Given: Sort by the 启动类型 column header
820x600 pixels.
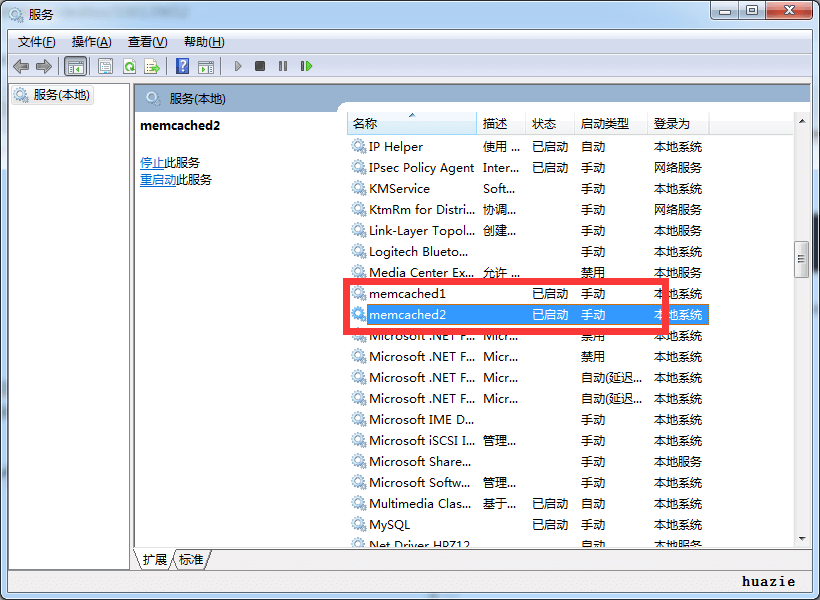Looking at the screenshot, I should 611,123.
